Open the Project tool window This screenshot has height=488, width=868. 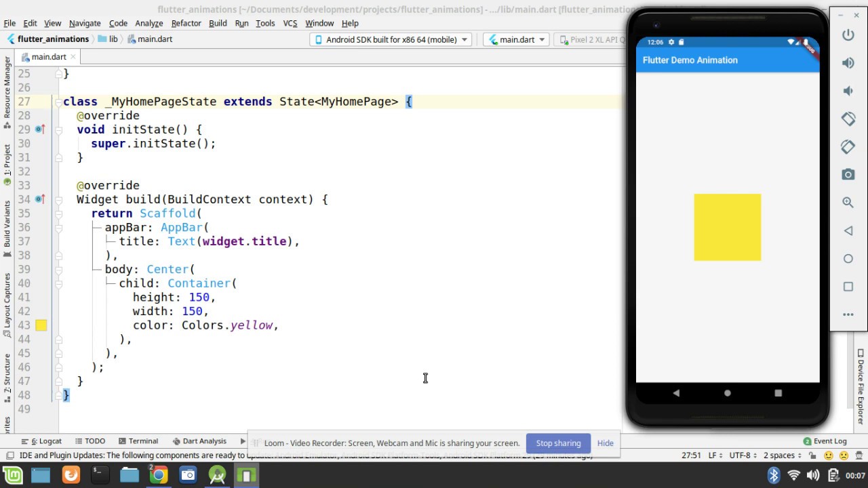coord(7,165)
